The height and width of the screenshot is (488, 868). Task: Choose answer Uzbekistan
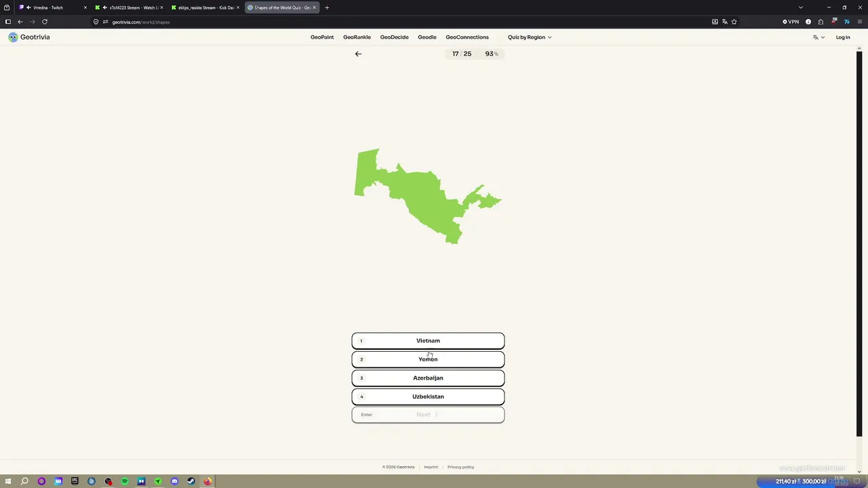[x=428, y=396]
